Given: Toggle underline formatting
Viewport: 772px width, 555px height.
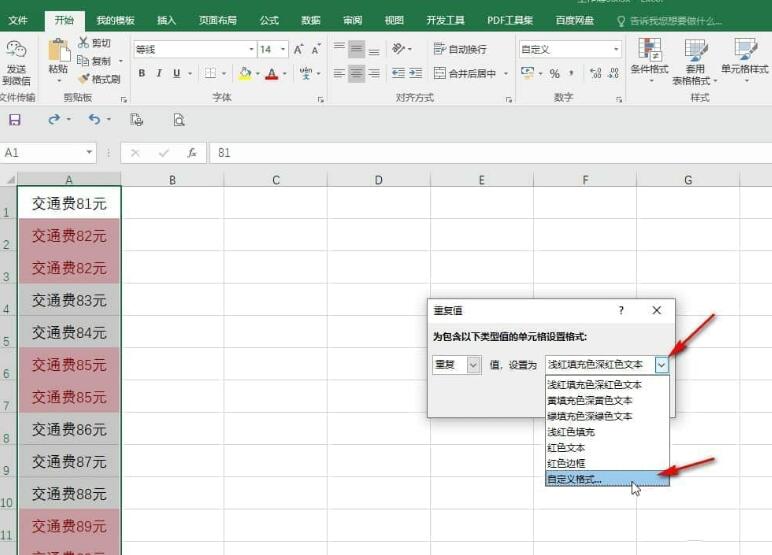Looking at the screenshot, I should 176,73.
